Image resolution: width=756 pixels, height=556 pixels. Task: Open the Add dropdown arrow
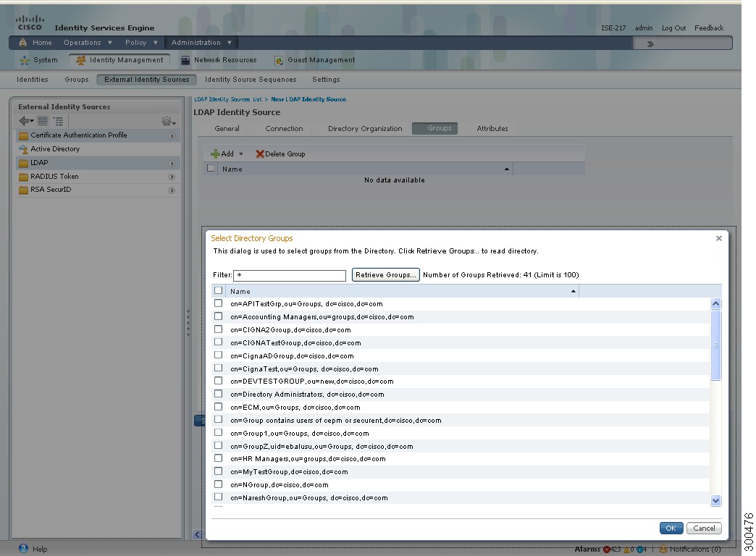coord(241,154)
